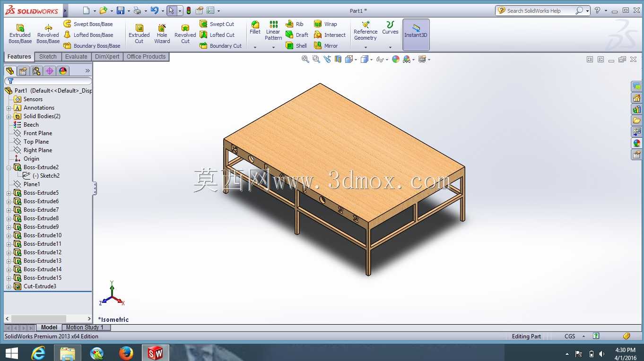644x361 pixels.
Task: Switch to the Sketch tab
Action: [x=48, y=57]
